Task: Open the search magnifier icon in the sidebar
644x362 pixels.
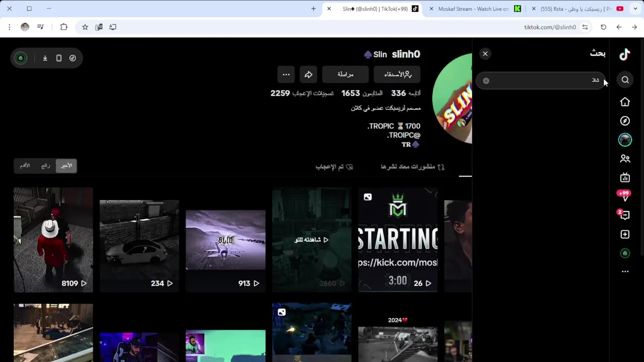Action: click(625, 80)
